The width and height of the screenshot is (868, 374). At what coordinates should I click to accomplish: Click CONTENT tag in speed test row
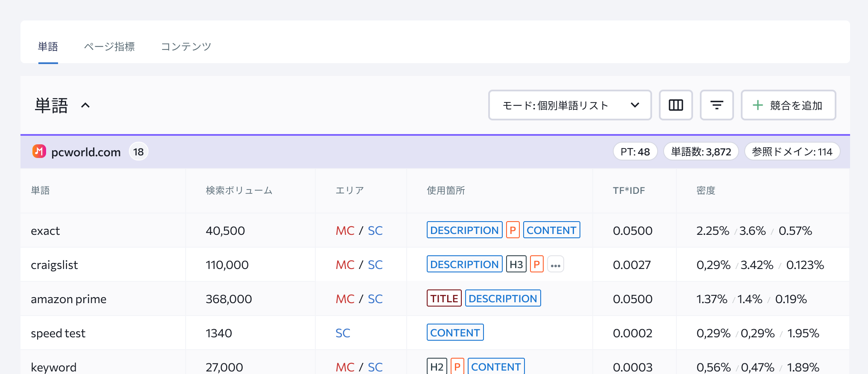tap(455, 333)
